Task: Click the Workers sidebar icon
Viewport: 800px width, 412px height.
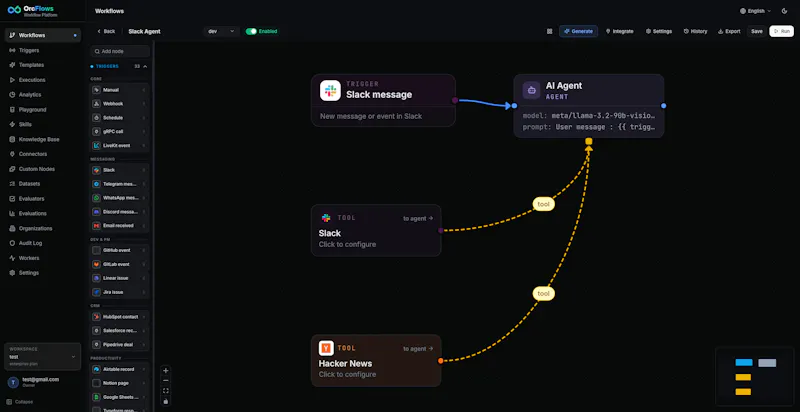Action: point(12,258)
